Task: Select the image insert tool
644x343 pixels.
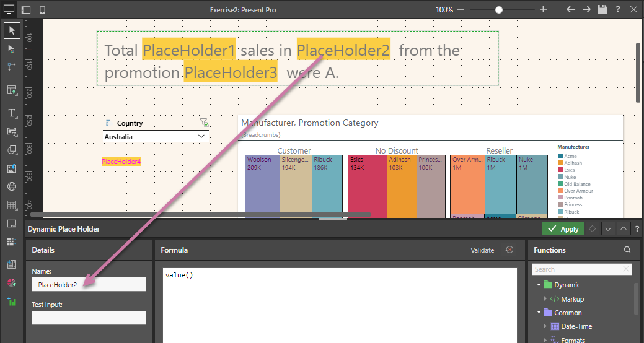Action: (12, 168)
